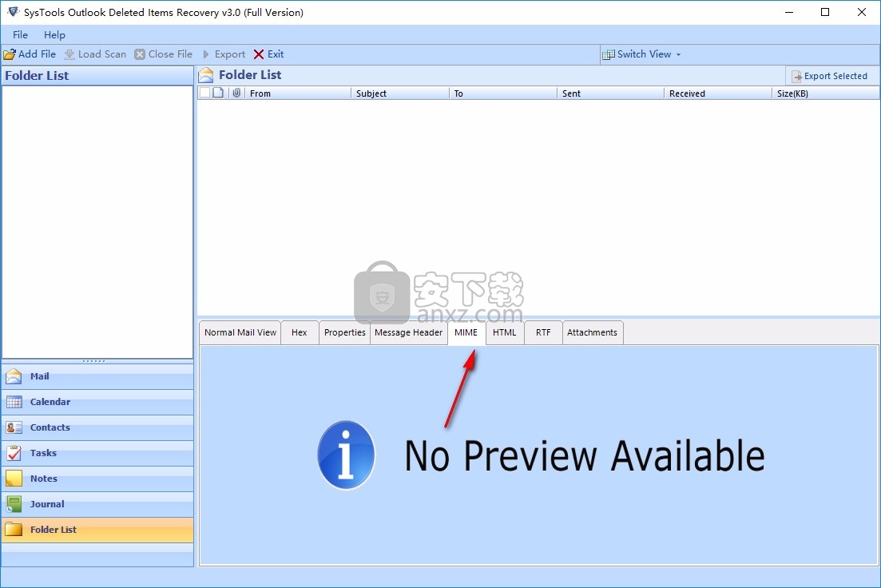This screenshot has width=881, height=588.
Task: Open the File menu
Action: [x=20, y=35]
